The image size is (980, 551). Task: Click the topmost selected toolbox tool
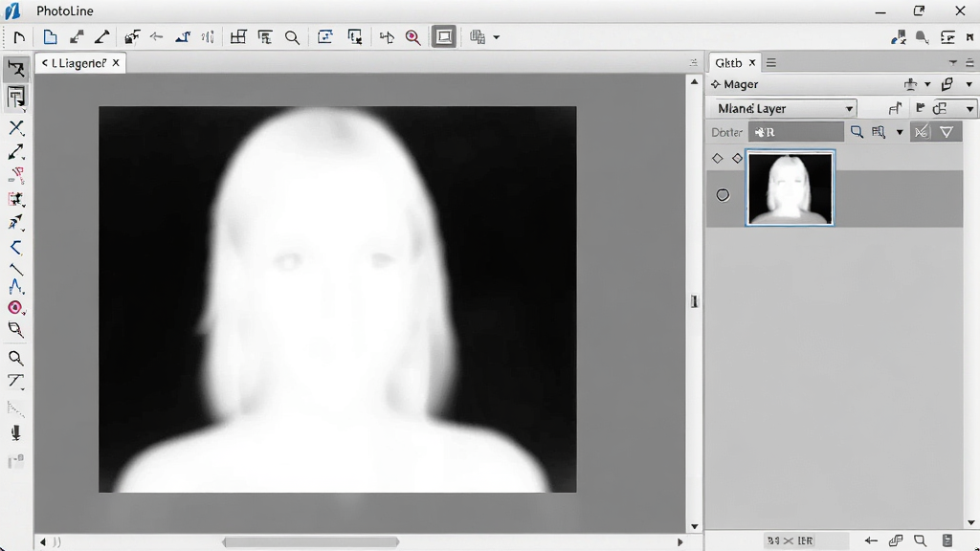(x=16, y=69)
